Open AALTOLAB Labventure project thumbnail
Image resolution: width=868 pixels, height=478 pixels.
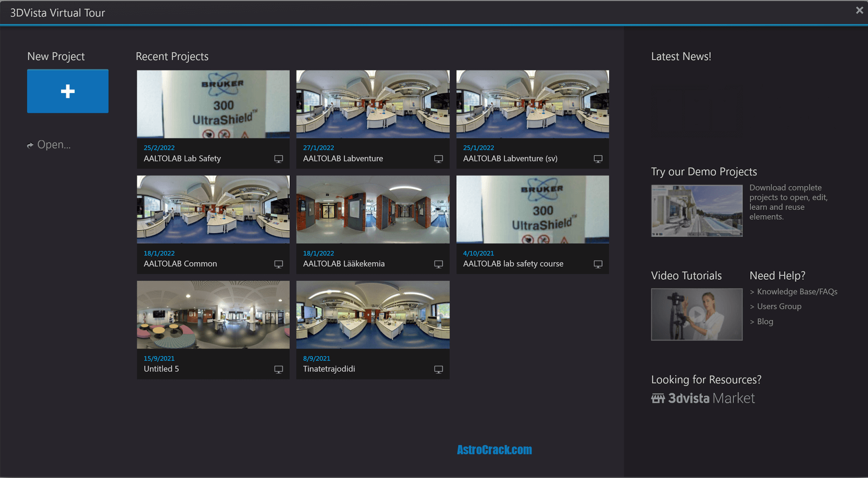(x=373, y=104)
